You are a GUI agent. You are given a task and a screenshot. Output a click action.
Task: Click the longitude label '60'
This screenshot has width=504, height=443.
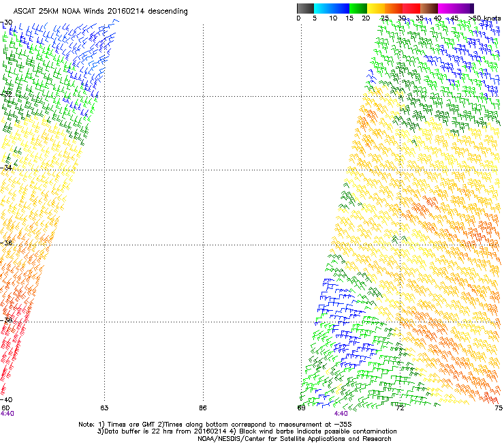pyautogui.click(x=5, y=408)
